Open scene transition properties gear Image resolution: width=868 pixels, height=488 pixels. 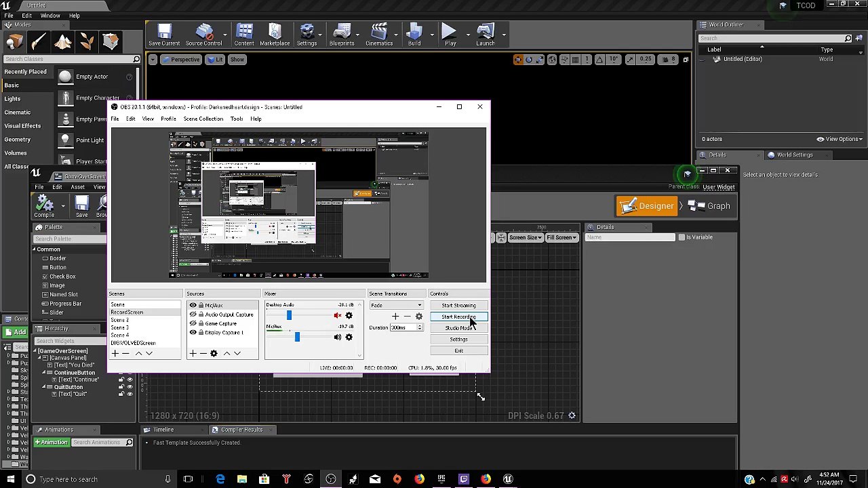tap(418, 317)
